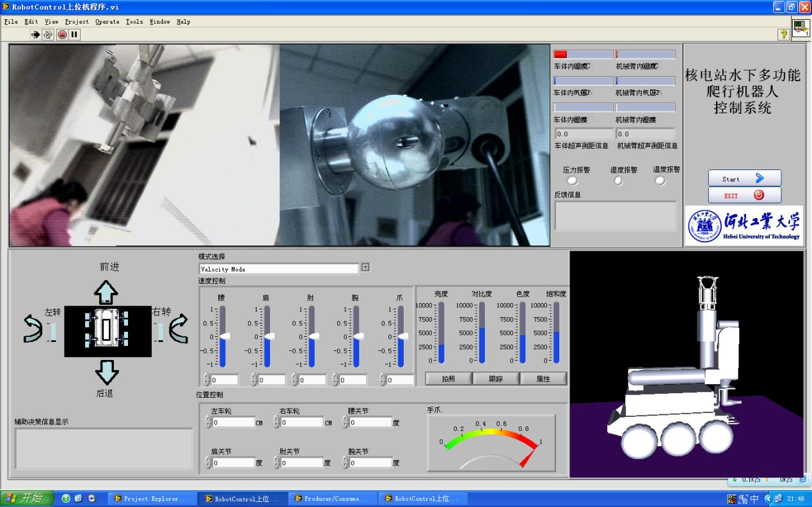Toggle the 湿度报警 indicator light
The image size is (812, 507).
618,181
